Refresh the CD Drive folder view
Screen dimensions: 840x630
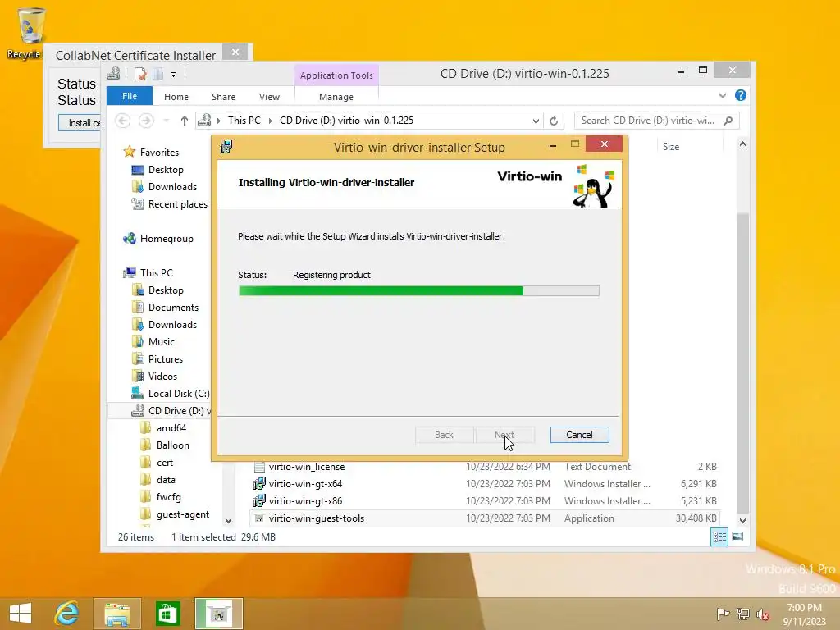(554, 121)
